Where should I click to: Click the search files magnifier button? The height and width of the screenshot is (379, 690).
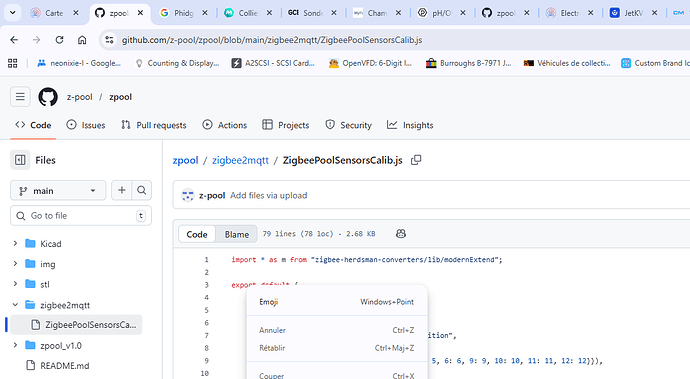point(142,191)
